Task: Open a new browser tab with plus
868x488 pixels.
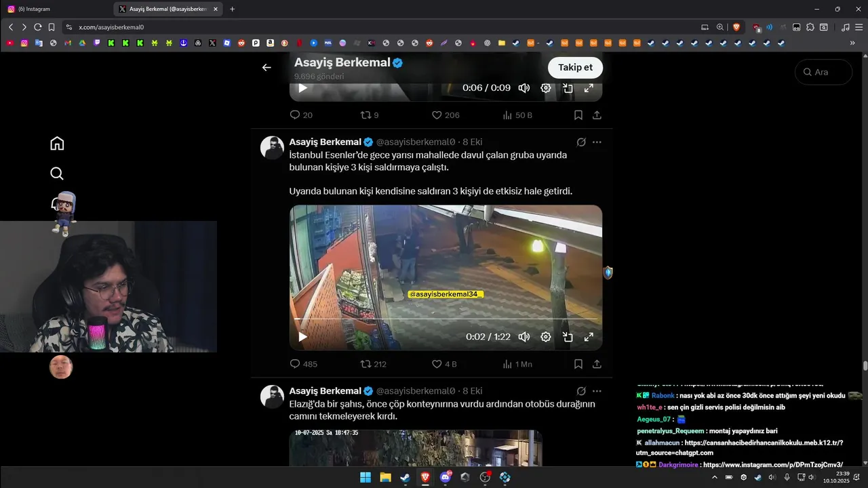Action: (x=232, y=9)
